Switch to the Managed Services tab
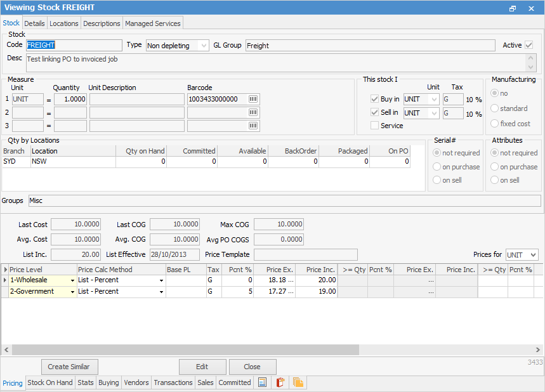This screenshot has height=392, width=545. pos(153,23)
